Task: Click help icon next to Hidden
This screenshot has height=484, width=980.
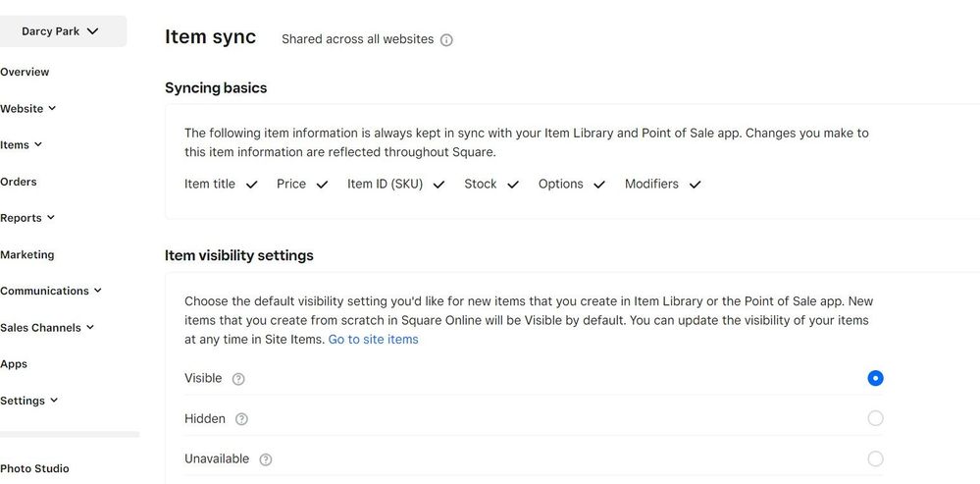Action: click(241, 419)
